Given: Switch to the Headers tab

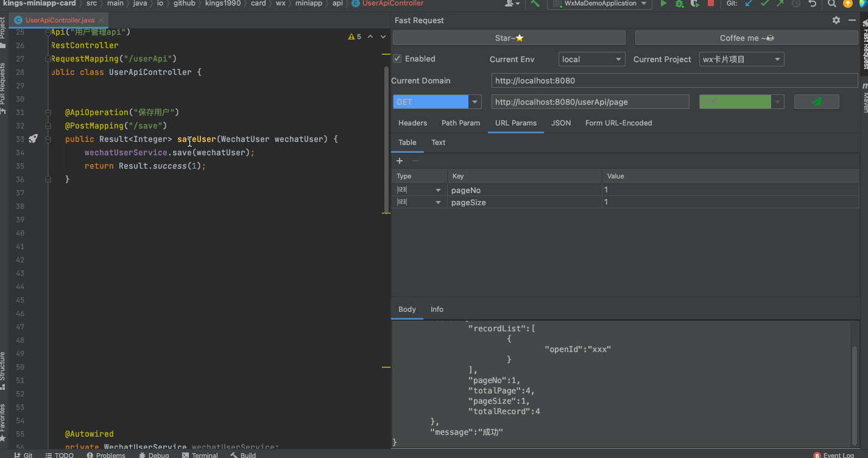Looking at the screenshot, I should [x=412, y=123].
